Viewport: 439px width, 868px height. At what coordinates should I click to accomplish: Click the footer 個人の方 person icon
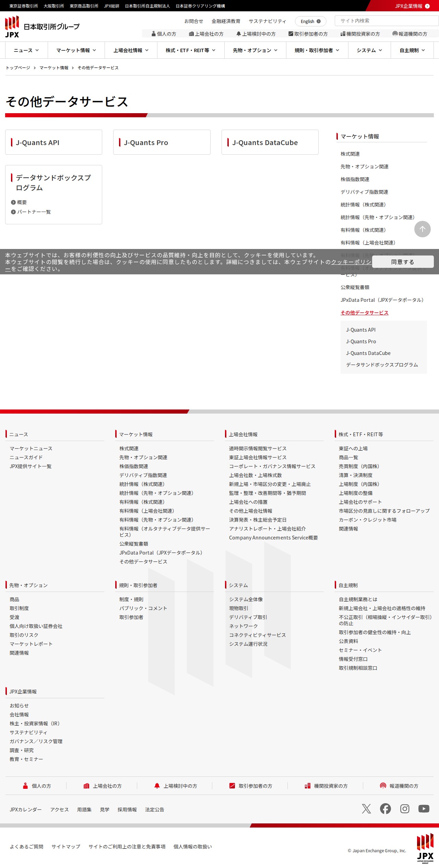[25, 786]
